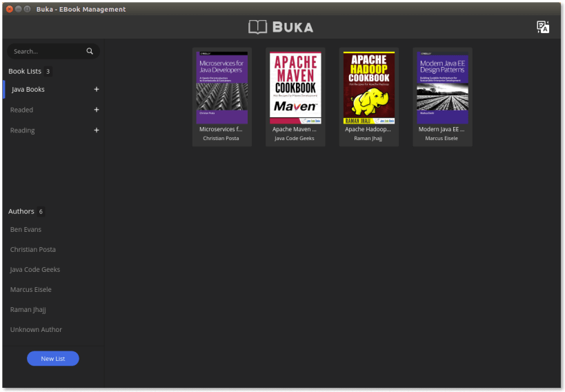The image size is (565, 392).
Task: Click the plus icon beside Reading
Action: tap(96, 130)
